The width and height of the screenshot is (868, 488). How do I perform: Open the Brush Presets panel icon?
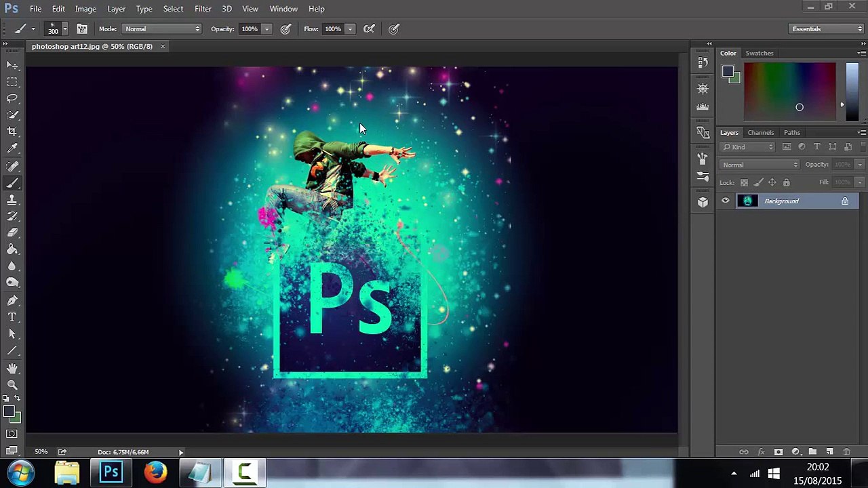[x=703, y=177]
